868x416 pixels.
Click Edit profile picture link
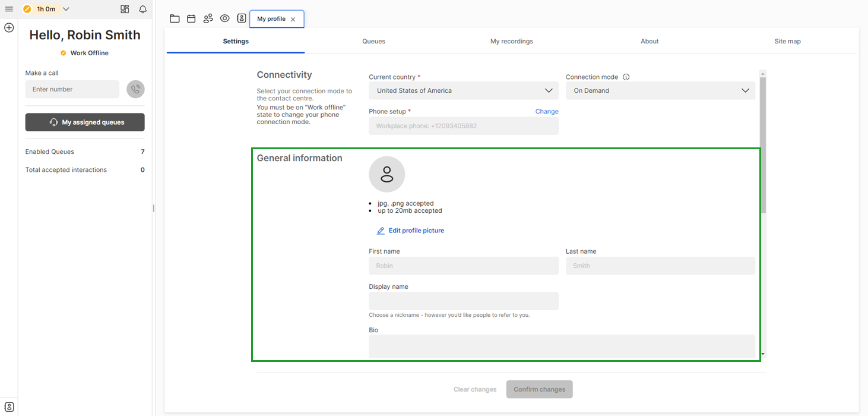coord(410,231)
